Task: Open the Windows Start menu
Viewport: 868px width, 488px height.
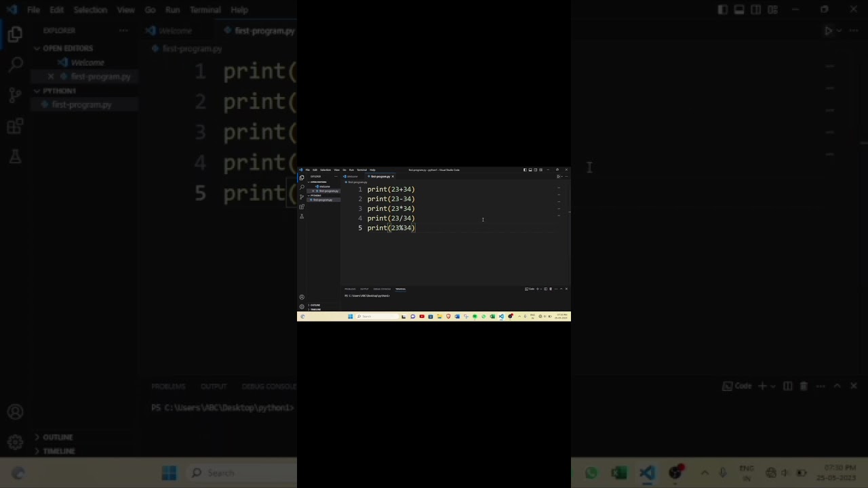Action: point(351,317)
